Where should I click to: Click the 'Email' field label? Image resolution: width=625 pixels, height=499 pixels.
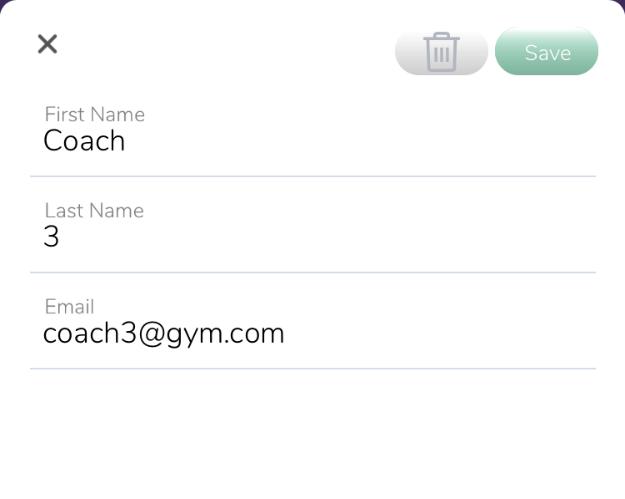pyautogui.click(x=69, y=307)
